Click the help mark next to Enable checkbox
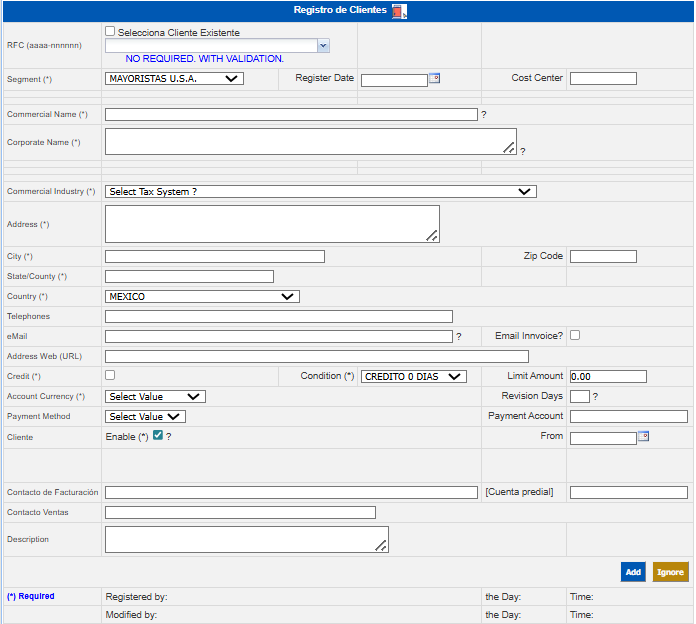This screenshot has height=624, width=696. click(x=169, y=437)
